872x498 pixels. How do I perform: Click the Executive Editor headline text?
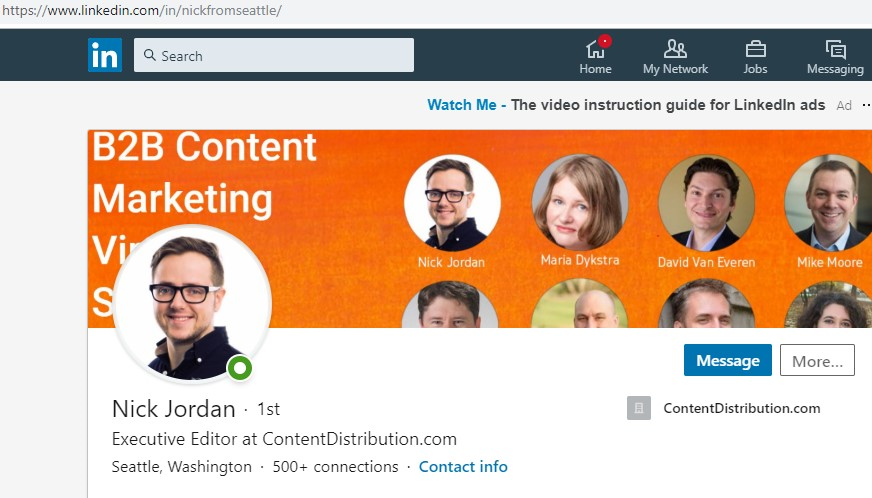tap(284, 439)
